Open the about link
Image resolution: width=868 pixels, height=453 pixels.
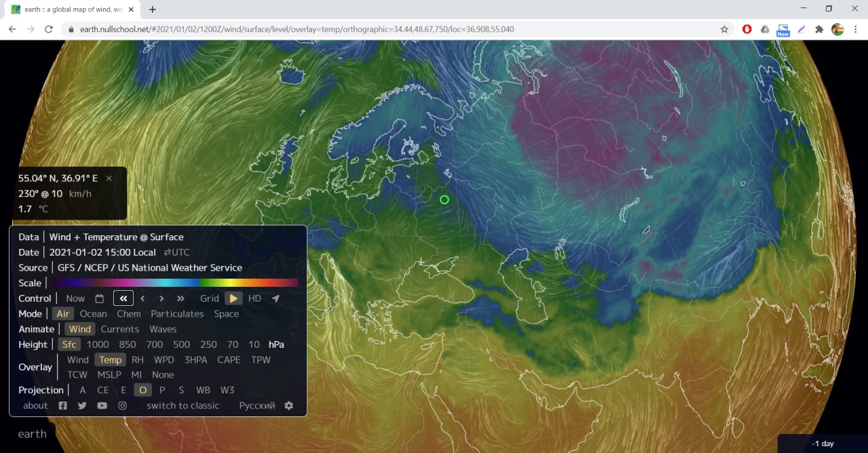point(35,406)
